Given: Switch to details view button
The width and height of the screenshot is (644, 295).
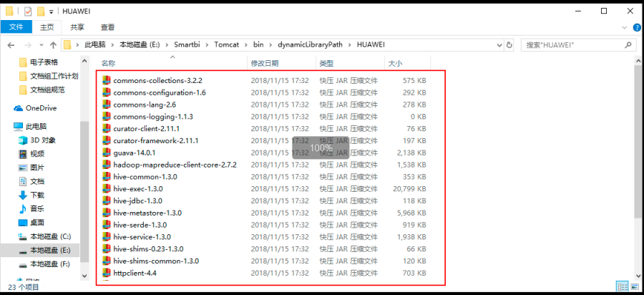Looking at the screenshot, I should click(x=621, y=286).
